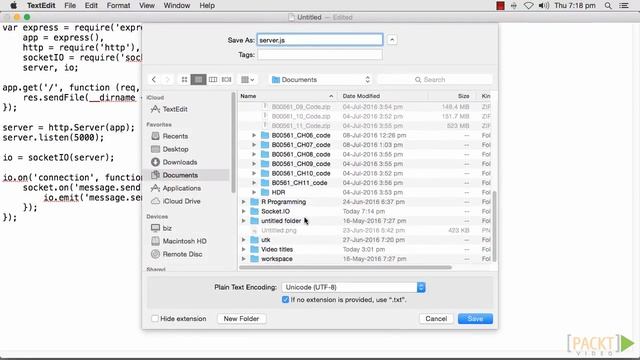Screen dimensions: 640x360
Task: Select the Untitled.png file row
Action: tap(365, 230)
